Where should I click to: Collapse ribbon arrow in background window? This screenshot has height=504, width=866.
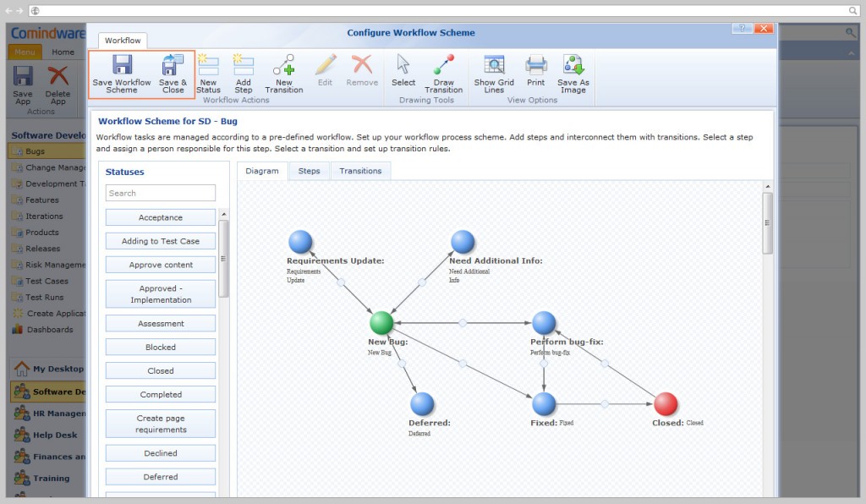(x=851, y=53)
